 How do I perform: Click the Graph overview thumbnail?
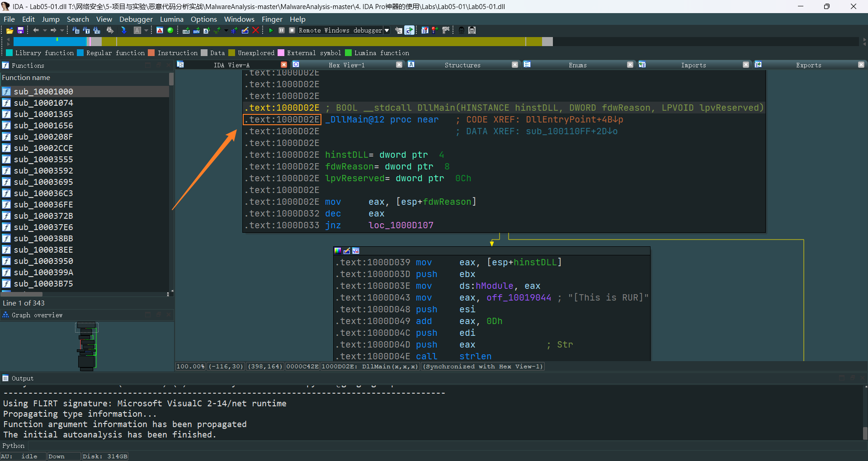click(x=87, y=346)
